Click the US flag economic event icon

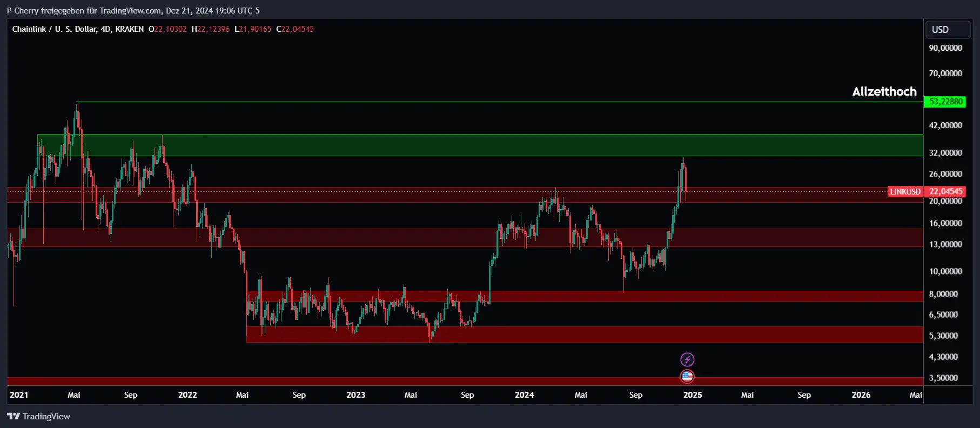pyautogui.click(x=687, y=377)
